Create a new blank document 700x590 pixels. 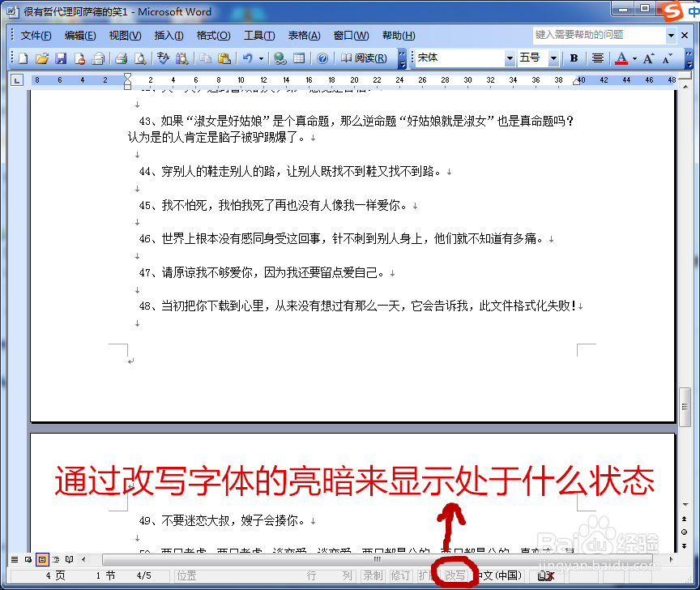point(23,58)
